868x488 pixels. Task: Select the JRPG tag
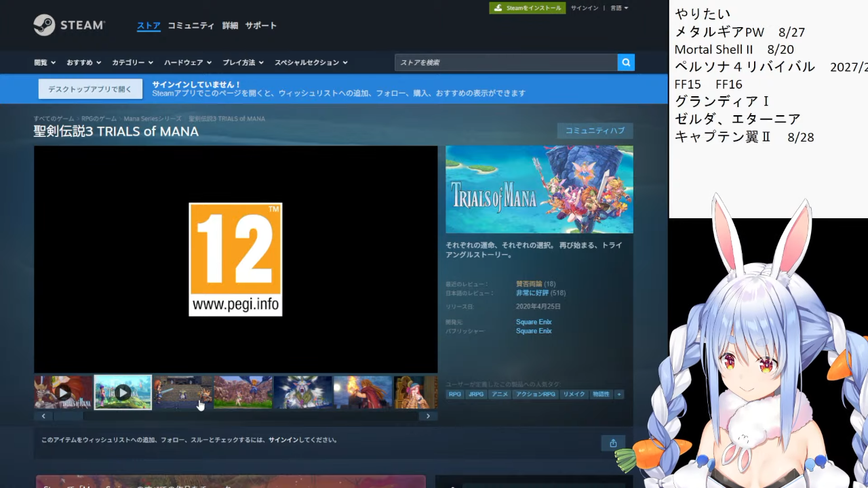[476, 394]
